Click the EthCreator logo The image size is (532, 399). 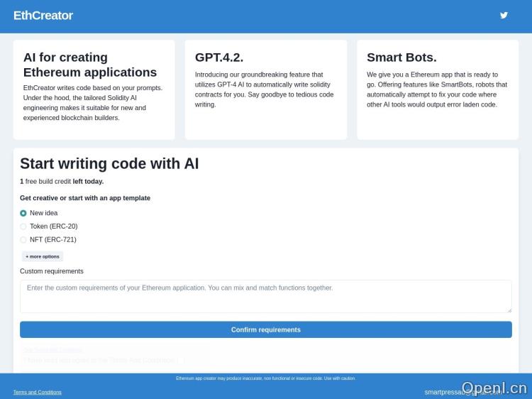click(x=43, y=16)
